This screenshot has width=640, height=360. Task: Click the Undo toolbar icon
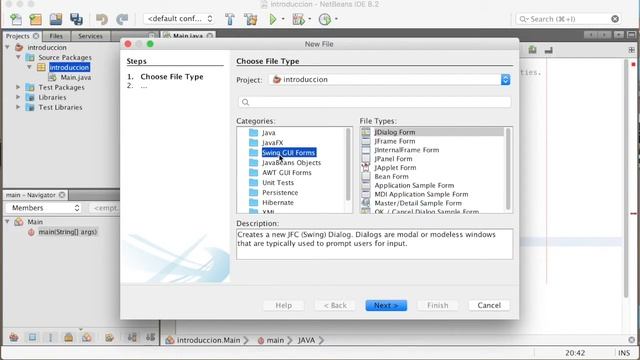tap(102, 19)
